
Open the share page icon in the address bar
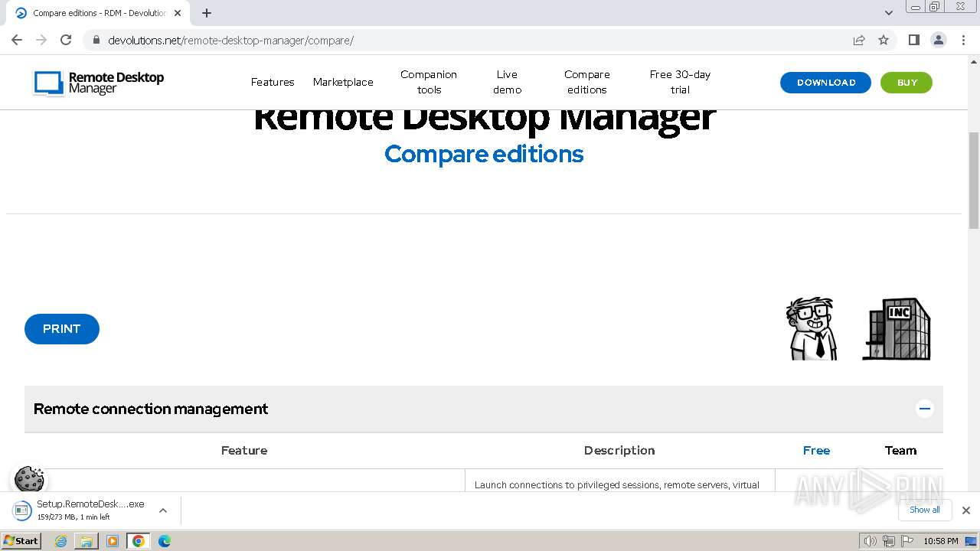[859, 40]
